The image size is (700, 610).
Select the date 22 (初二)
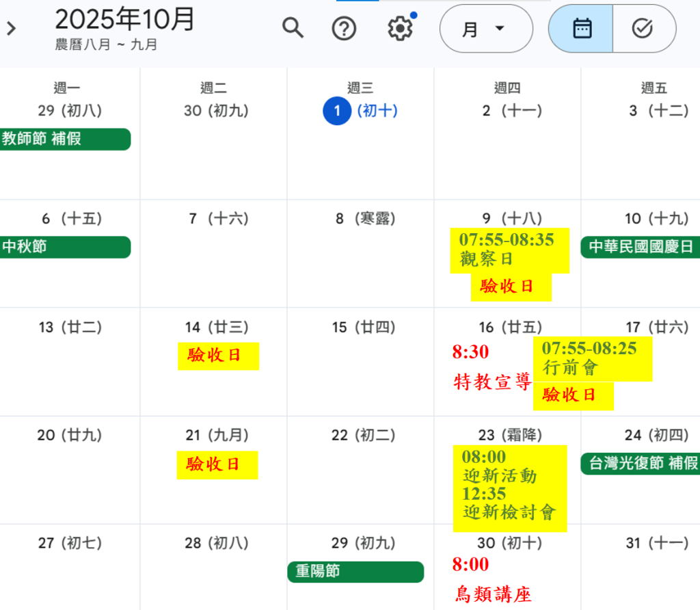click(360, 436)
